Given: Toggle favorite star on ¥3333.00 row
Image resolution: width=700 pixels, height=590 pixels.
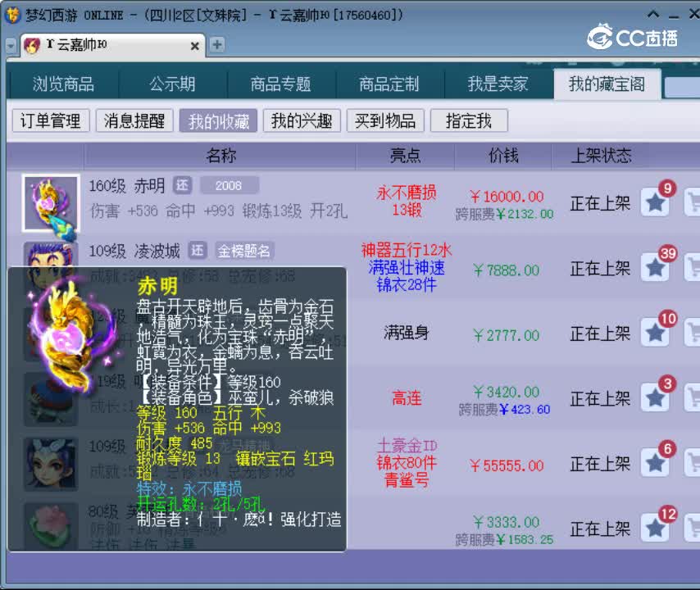Looking at the screenshot, I should 656,529.
